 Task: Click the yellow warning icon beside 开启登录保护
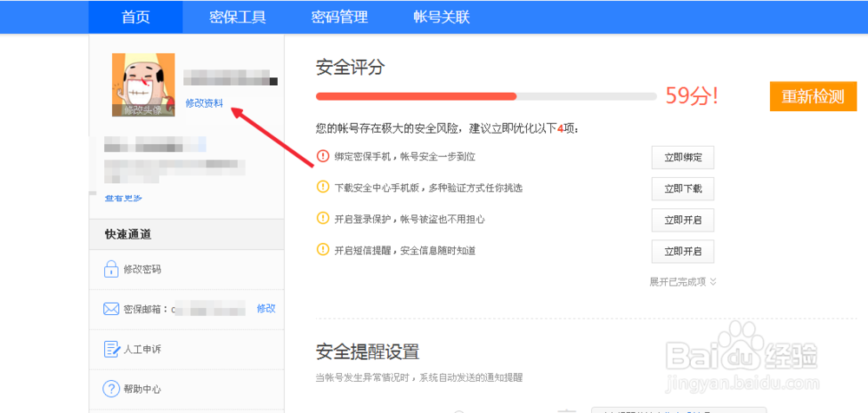click(x=323, y=220)
